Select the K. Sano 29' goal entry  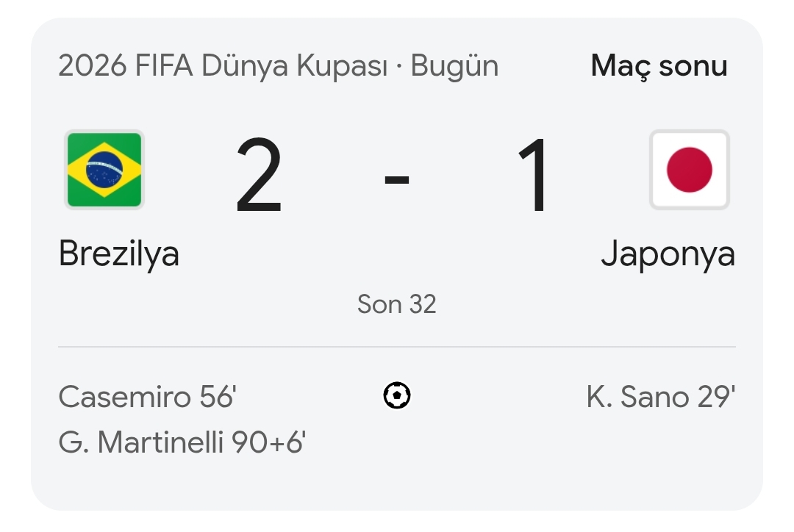tap(661, 396)
